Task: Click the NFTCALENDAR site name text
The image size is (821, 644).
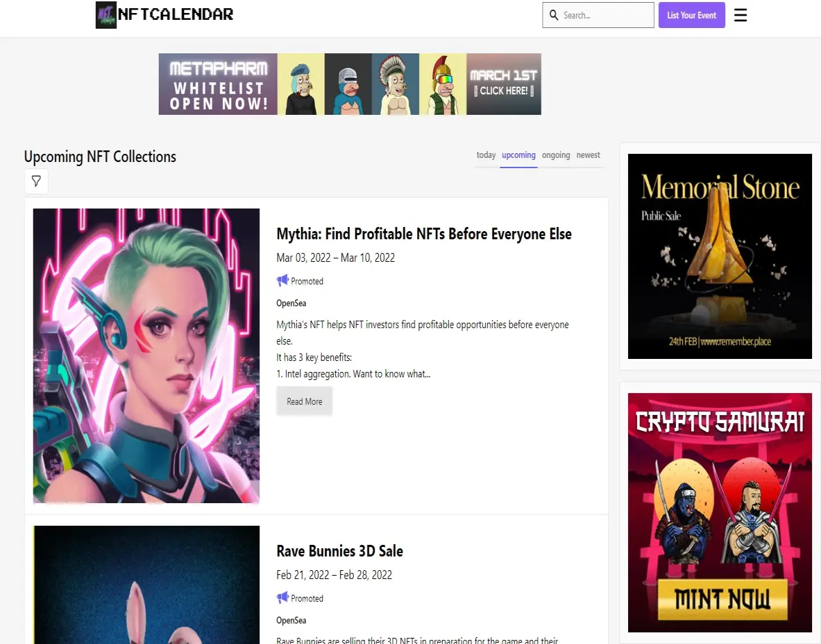Action: (x=176, y=14)
